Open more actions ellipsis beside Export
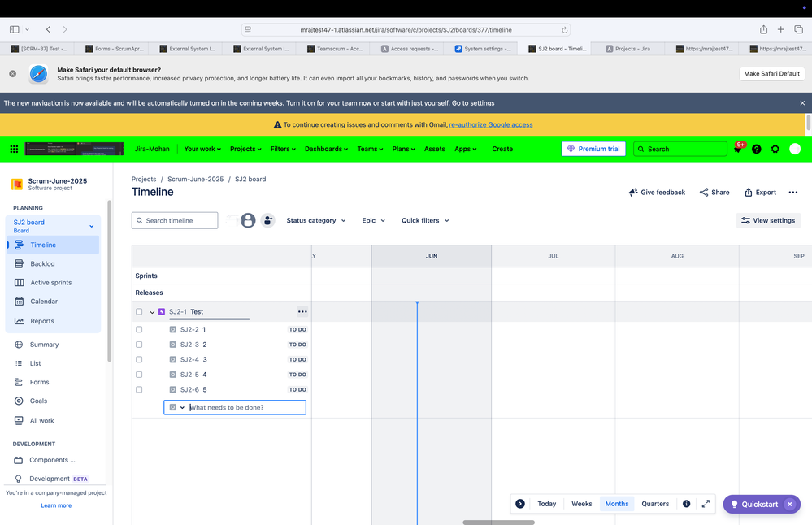This screenshot has width=812, height=525. (x=792, y=192)
